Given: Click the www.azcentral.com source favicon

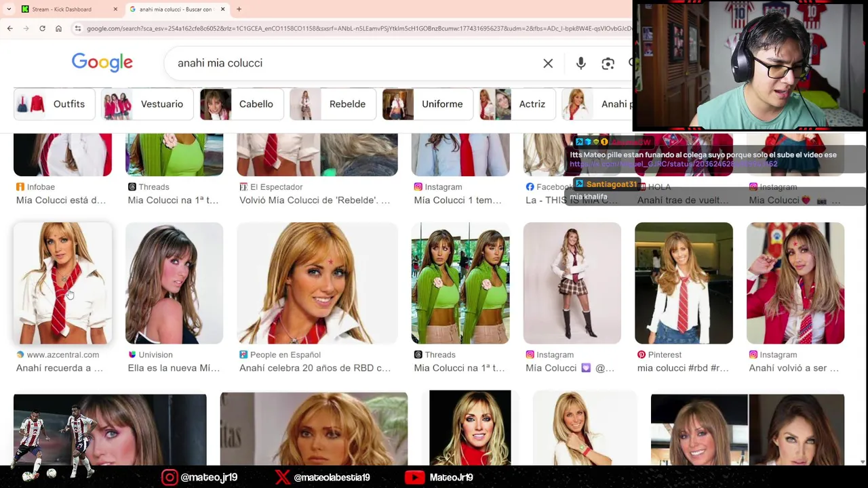Looking at the screenshot, I should (x=20, y=354).
